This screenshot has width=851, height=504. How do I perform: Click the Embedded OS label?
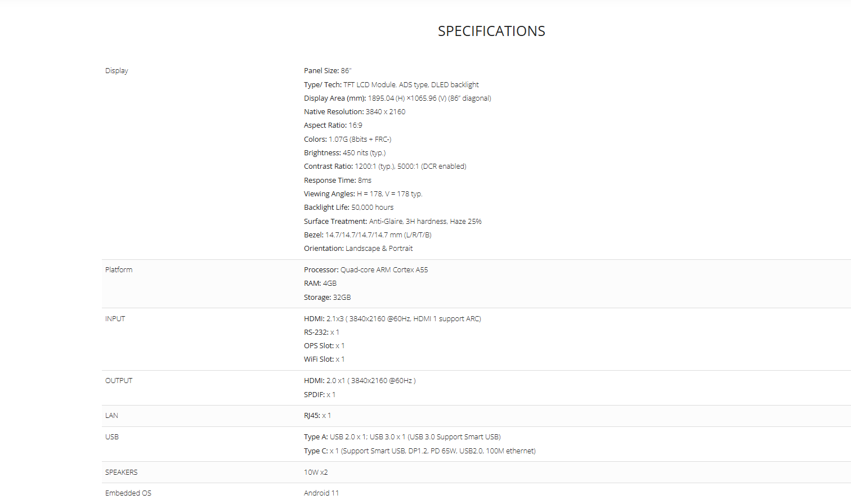click(128, 493)
